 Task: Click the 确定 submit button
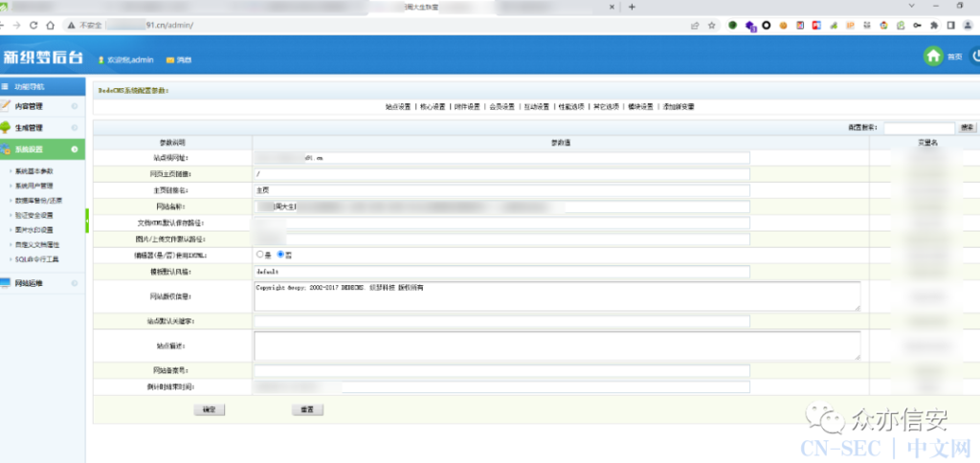tap(210, 409)
